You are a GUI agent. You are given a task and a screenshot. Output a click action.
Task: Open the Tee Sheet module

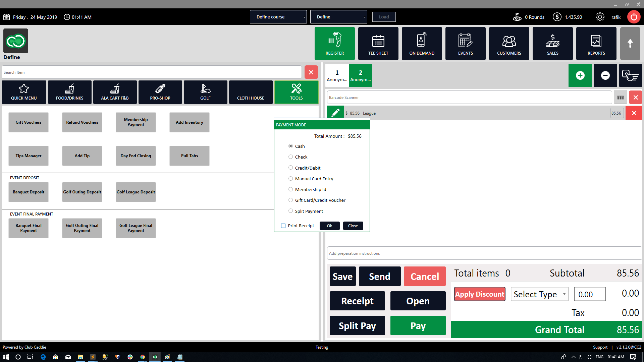378,44
